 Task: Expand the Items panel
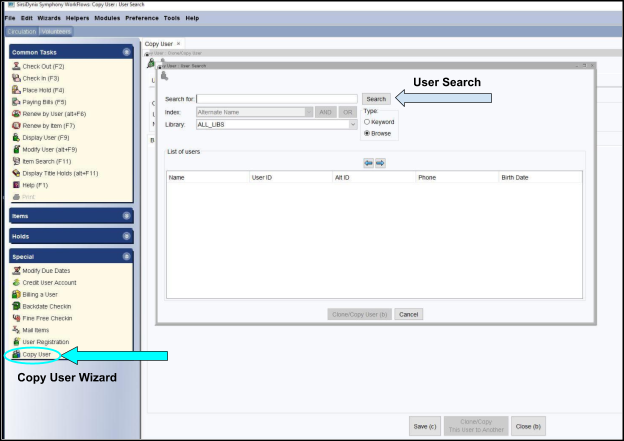pyautogui.click(x=127, y=216)
